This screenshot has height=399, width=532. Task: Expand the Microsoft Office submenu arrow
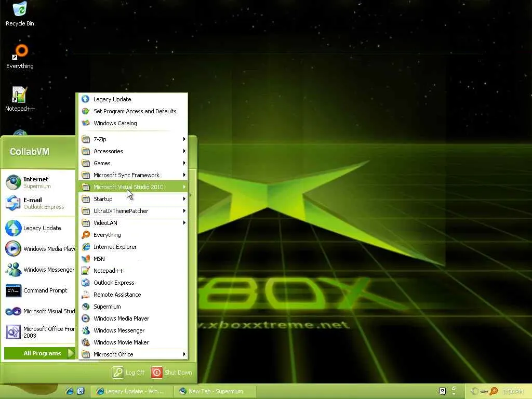click(184, 354)
